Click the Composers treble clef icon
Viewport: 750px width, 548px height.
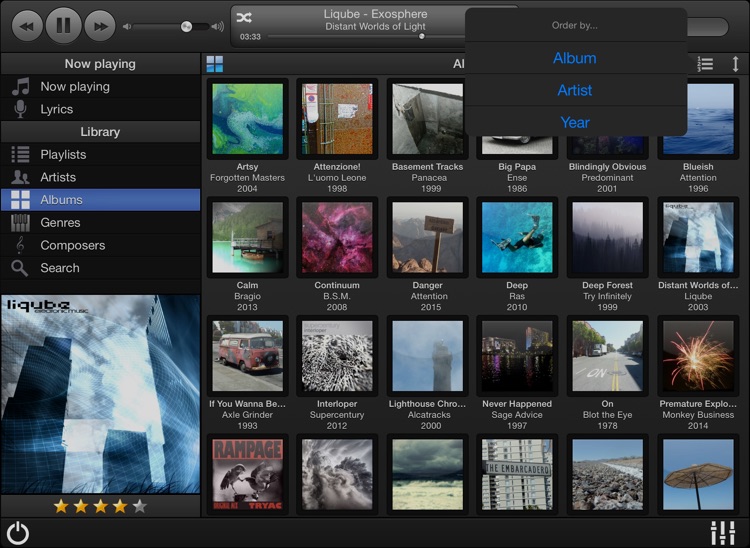click(x=20, y=245)
